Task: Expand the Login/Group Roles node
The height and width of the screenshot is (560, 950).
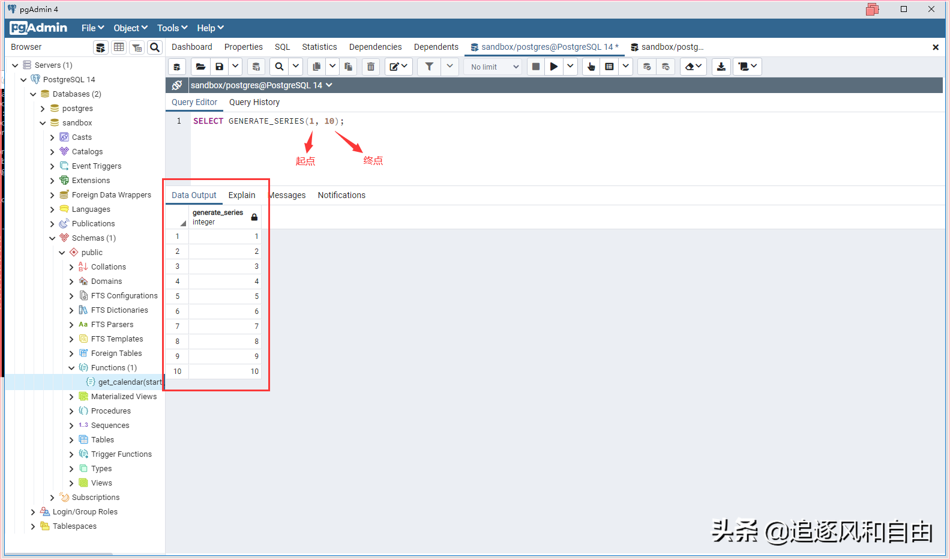Action: tap(33, 512)
